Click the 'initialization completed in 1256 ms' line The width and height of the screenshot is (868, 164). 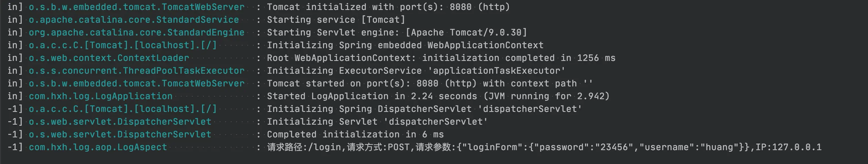(x=441, y=58)
